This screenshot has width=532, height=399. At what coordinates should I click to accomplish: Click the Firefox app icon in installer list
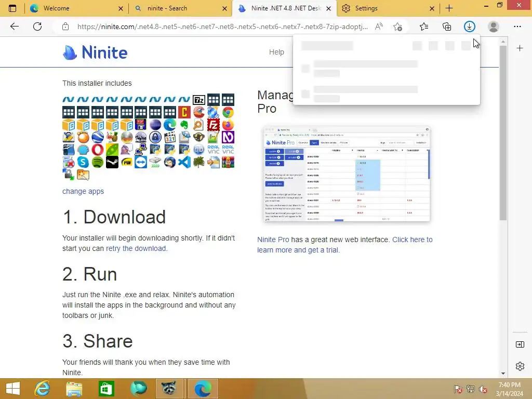click(228, 125)
